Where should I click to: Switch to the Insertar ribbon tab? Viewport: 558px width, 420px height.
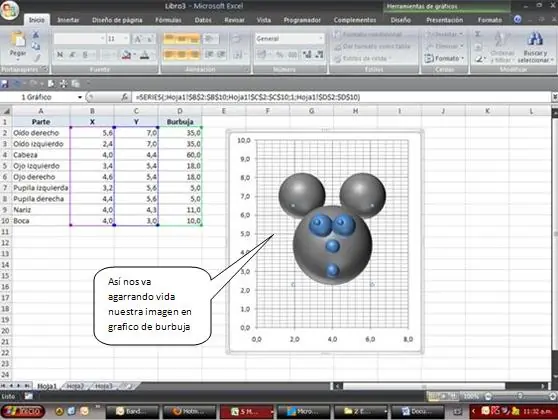[68, 20]
